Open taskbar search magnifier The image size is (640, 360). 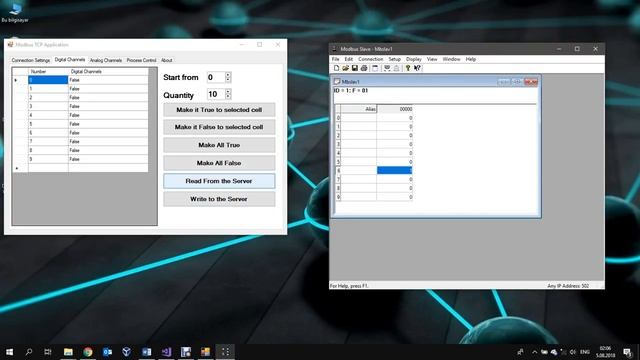(x=29, y=352)
